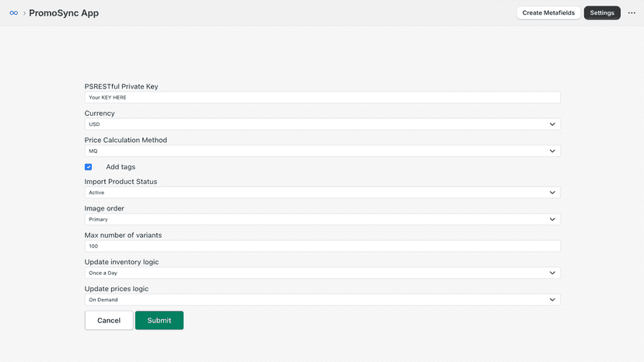Open the Update prices logic dropdown
The width and height of the screenshot is (644, 362).
pyautogui.click(x=323, y=300)
